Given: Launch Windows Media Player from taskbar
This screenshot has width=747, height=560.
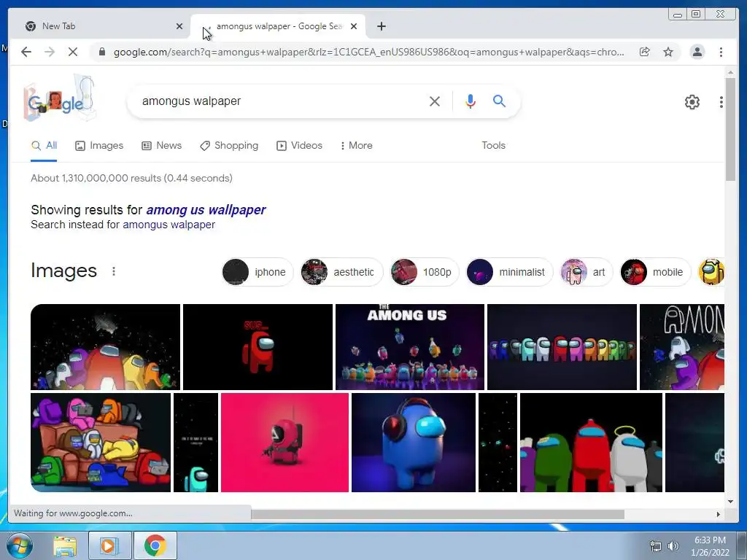Looking at the screenshot, I should point(109,545).
